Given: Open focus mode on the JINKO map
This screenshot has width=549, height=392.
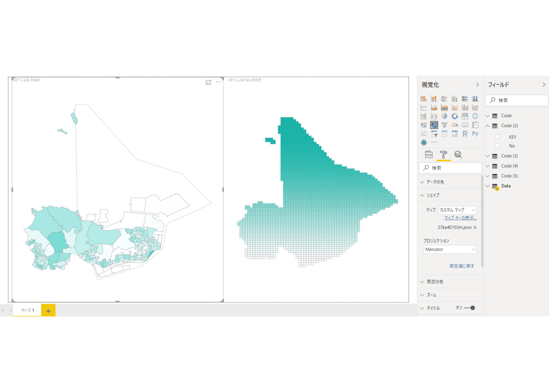Looking at the screenshot, I should point(209,82).
